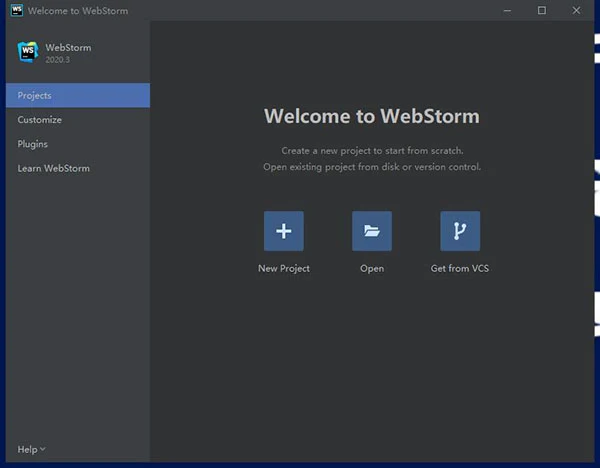The image size is (600, 468).
Task: Go to the Learn WebStorm tab
Action: [x=53, y=168]
